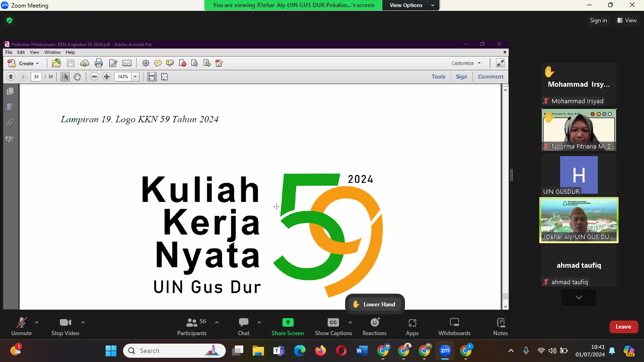Viewport: 644px width, 362px height.
Task: Expand video options arrow beside Stop Video
Action: [x=83, y=322]
